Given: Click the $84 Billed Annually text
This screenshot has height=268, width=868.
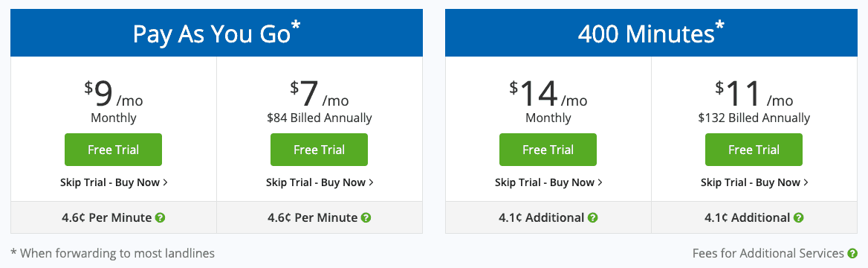Looking at the screenshot, I should pyautogui.click(x=320, y=118).
